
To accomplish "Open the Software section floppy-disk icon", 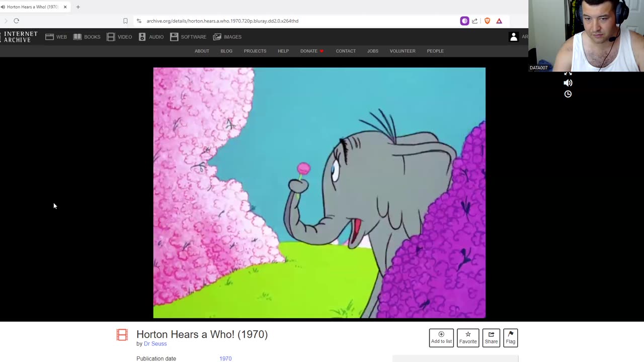I will [174, 37].
